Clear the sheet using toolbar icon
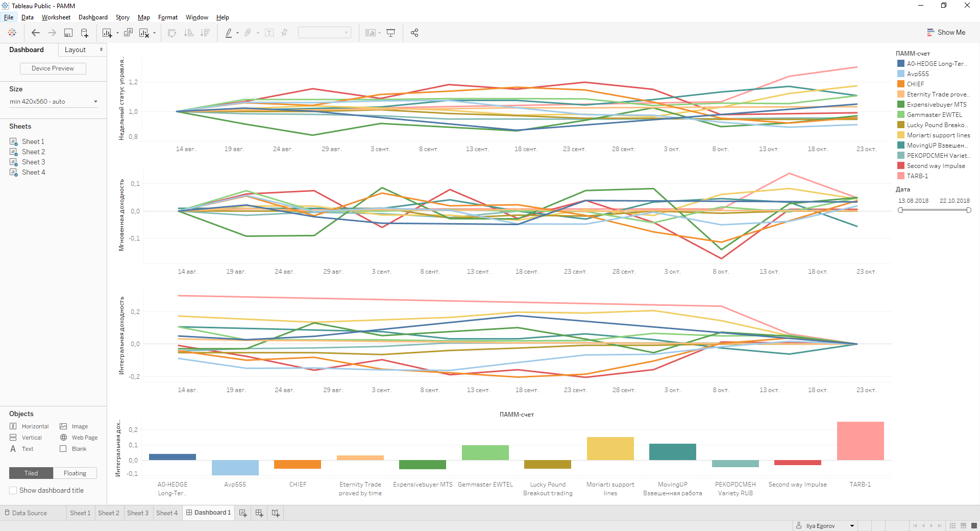 (x=144, y=33)
